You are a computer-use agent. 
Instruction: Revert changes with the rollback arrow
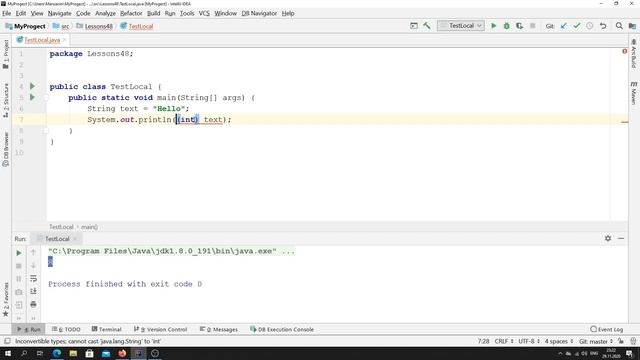[x=603, y=26]
